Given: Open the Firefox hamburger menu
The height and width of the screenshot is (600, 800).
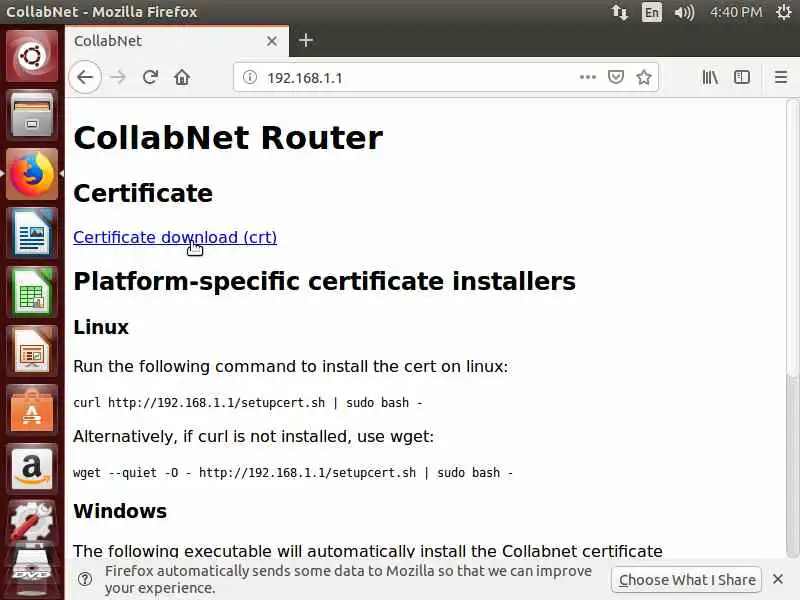Looking at the screenshot, I should click(781, 78).
